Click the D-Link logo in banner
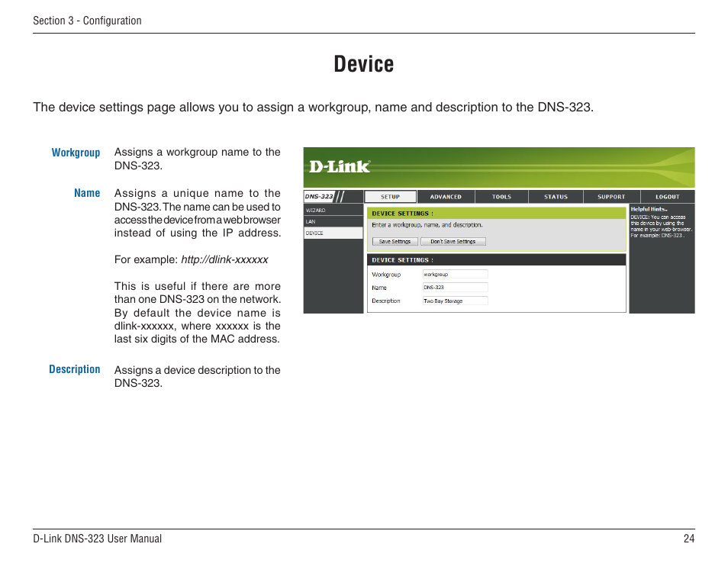Viewport: 728px width, 563px height. point(340,166)
